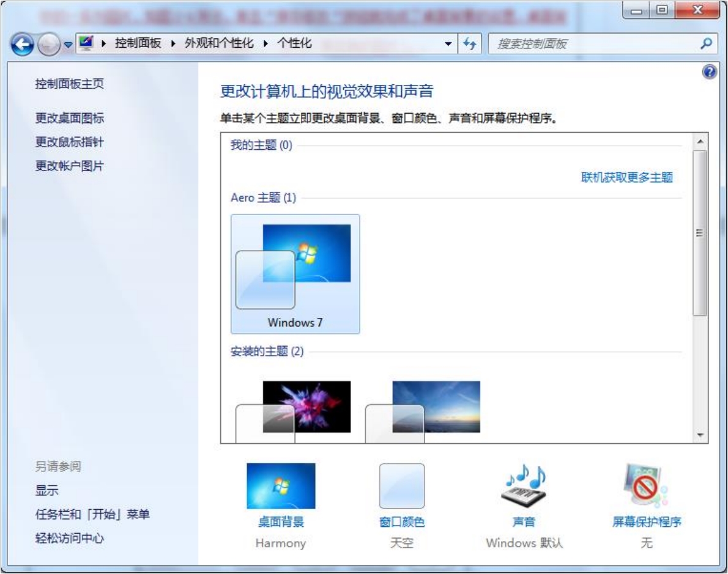The height and width of the screenshot is (574, 728).
Task: Click Windows 默认 label under 声音
Action: pos(524,543)
